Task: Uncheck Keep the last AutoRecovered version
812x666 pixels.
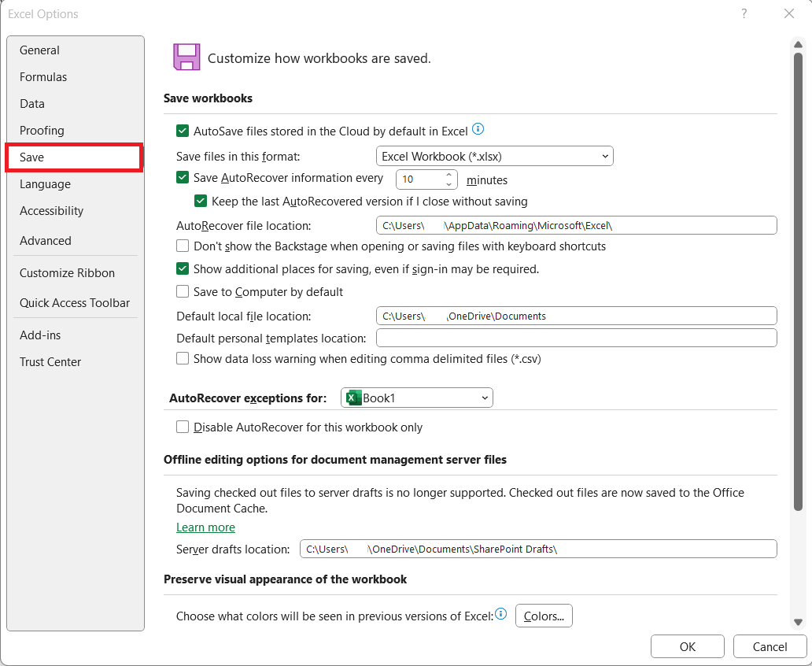Action: 201,201
